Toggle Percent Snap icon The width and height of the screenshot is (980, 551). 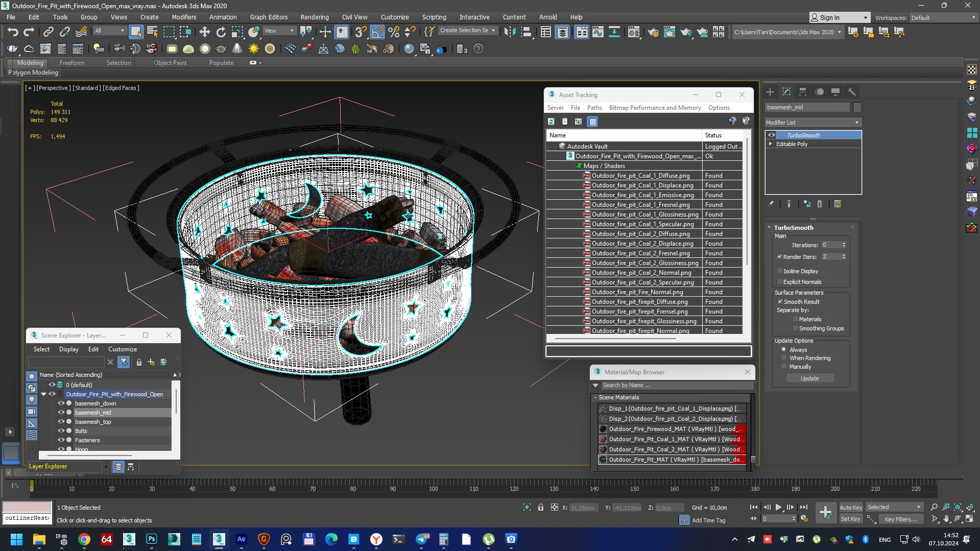click(394, 32)
